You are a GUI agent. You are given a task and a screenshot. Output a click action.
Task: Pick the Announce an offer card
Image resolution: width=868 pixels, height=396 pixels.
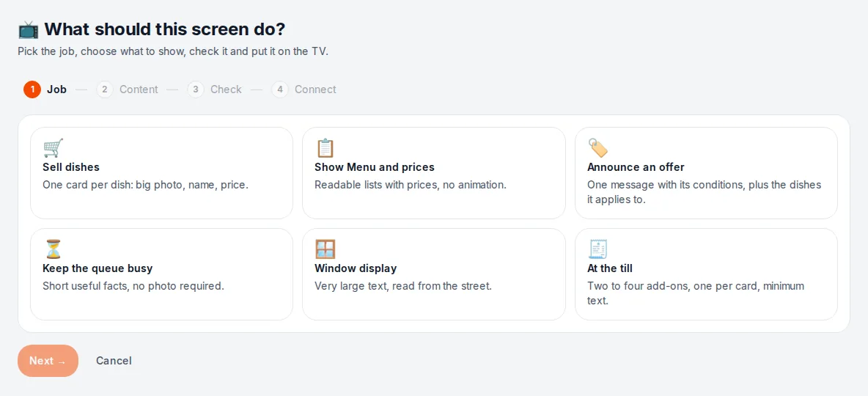click(707, 173)
